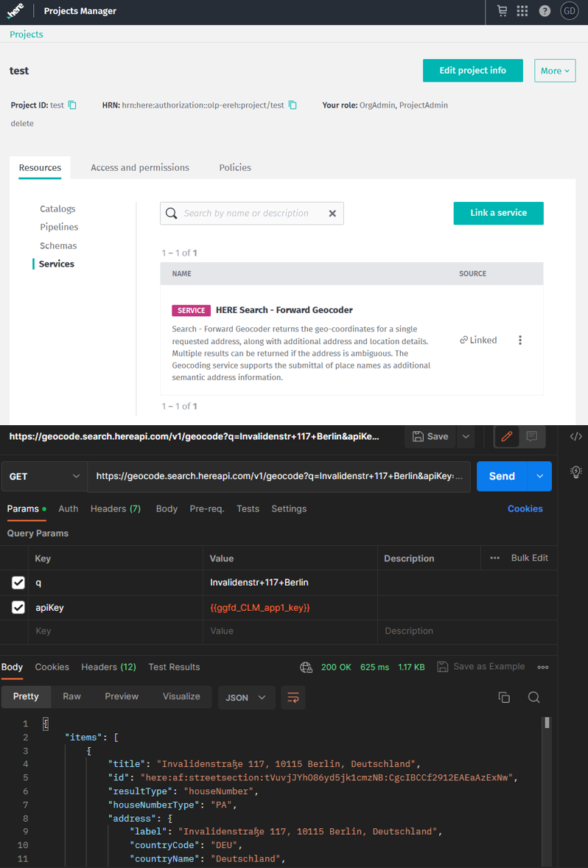Click the HERE logo in Projects Manager
588x868 pixels.
15,11
